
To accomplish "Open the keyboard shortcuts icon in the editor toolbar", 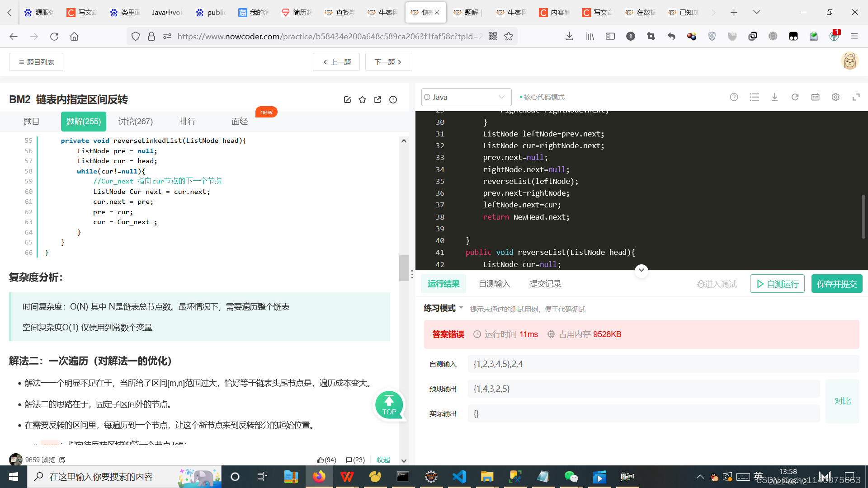I will pos(815,97).
